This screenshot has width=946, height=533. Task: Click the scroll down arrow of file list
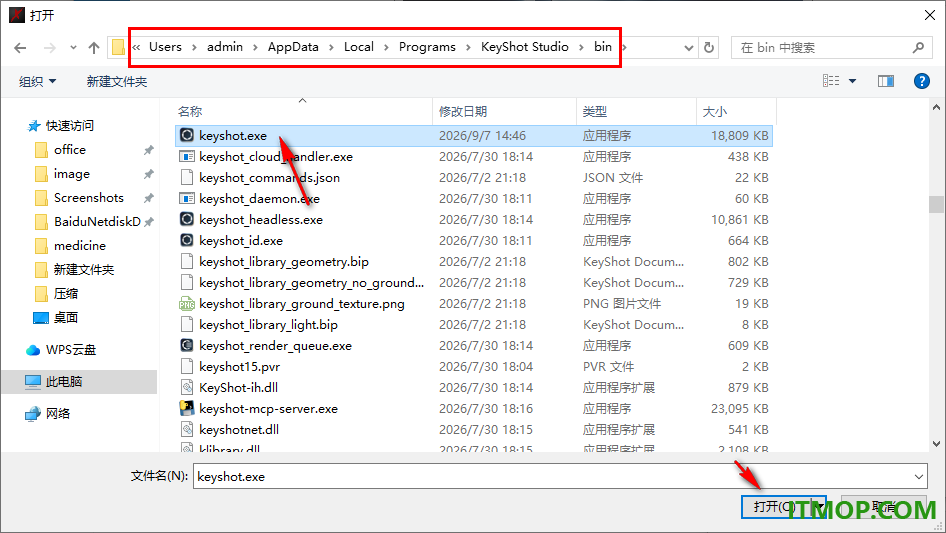point(936,444)
